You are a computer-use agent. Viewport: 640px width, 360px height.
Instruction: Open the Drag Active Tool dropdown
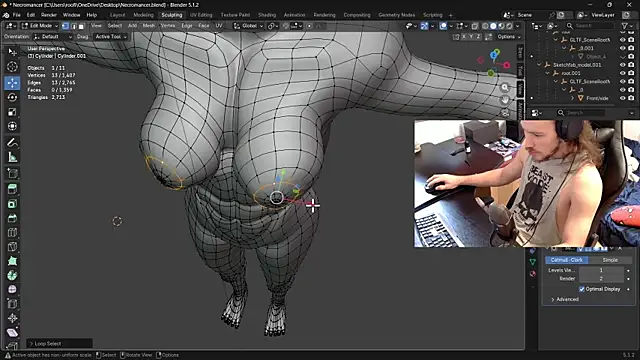click(x=111, y=37)
